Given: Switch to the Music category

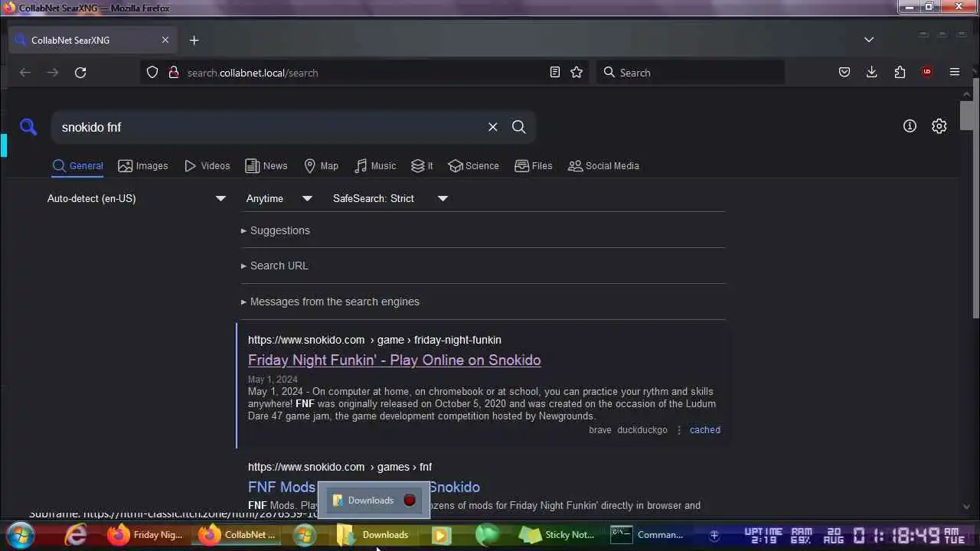Looking at the screenshot, I should [x=375, y=166].
